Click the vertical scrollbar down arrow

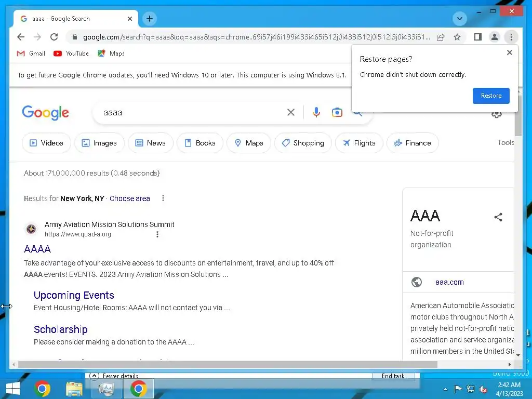(518, 355)
